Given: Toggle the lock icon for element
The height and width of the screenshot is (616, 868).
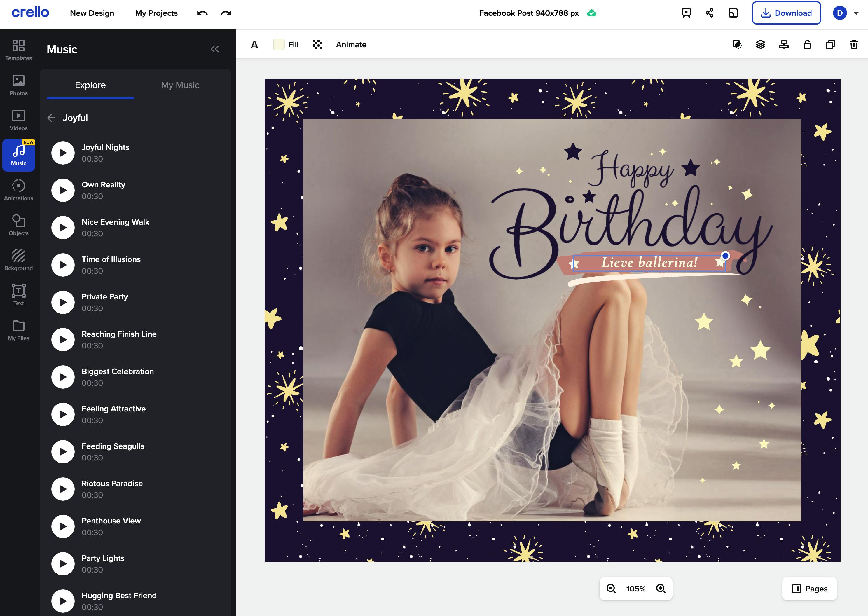Looking at the screenshot, I should 807,44.
